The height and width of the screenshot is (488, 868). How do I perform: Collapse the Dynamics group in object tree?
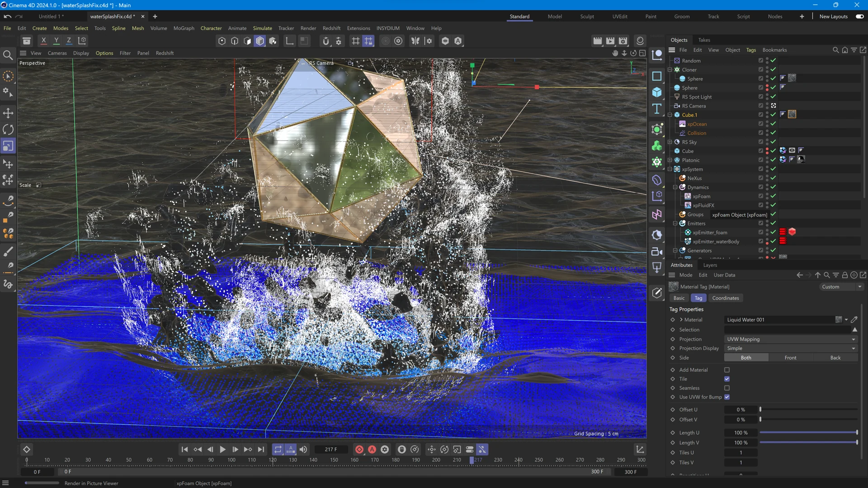(x=675, y=187)
